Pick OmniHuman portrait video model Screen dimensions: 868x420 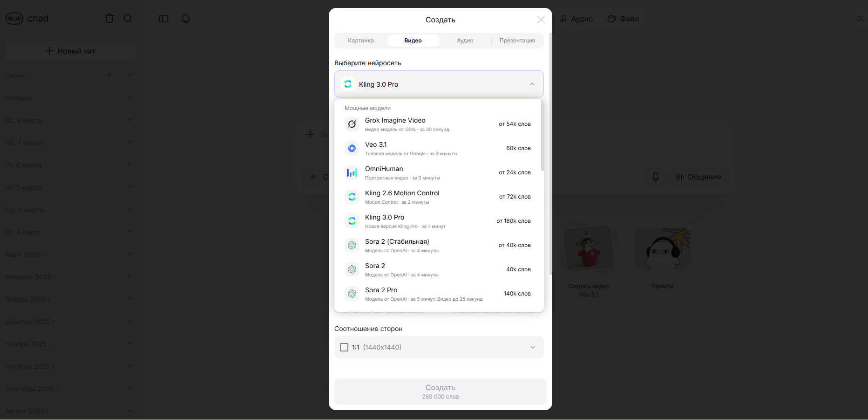[x=438, y=172]
